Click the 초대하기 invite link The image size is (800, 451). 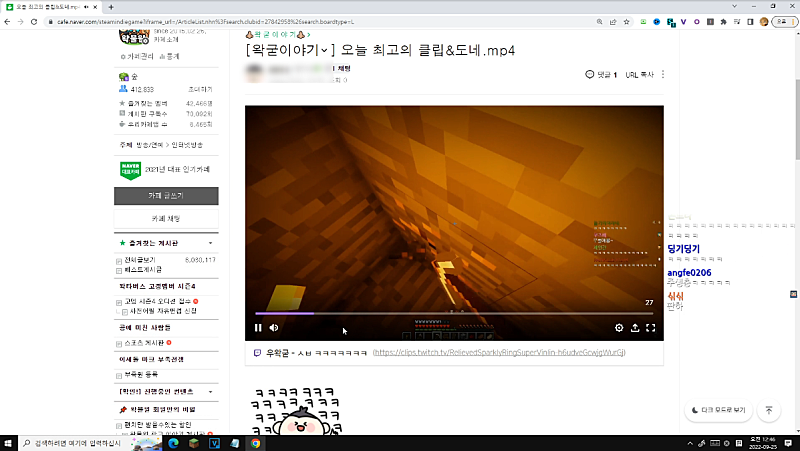200,89
